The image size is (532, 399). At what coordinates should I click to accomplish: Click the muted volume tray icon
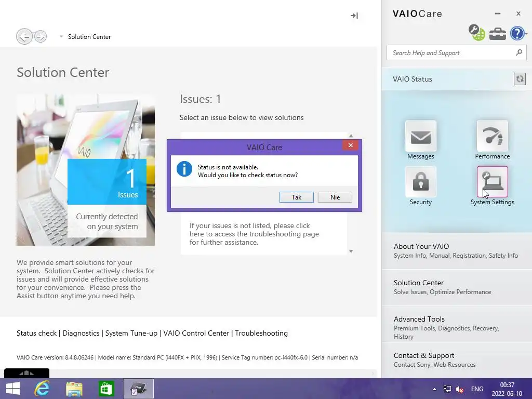coord(460,389)
